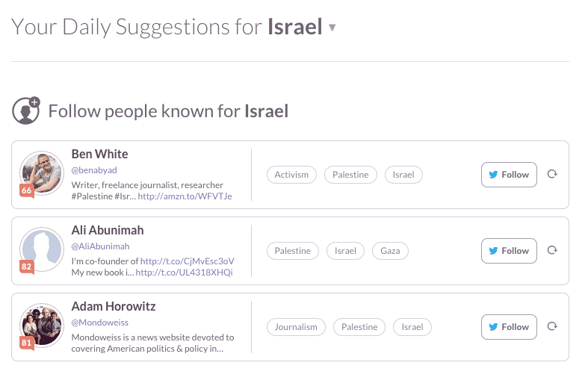Open Ben White's profile photo

click(42, 173)
